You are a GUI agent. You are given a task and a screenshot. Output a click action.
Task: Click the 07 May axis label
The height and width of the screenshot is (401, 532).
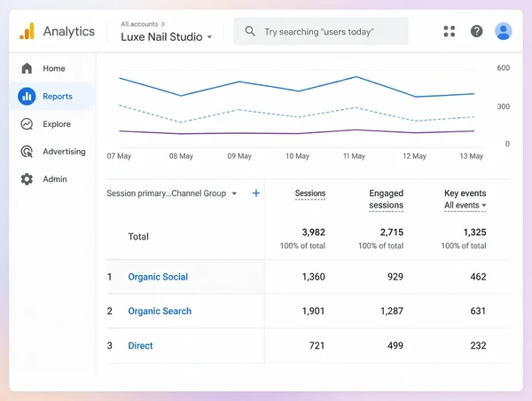(119, 156)
